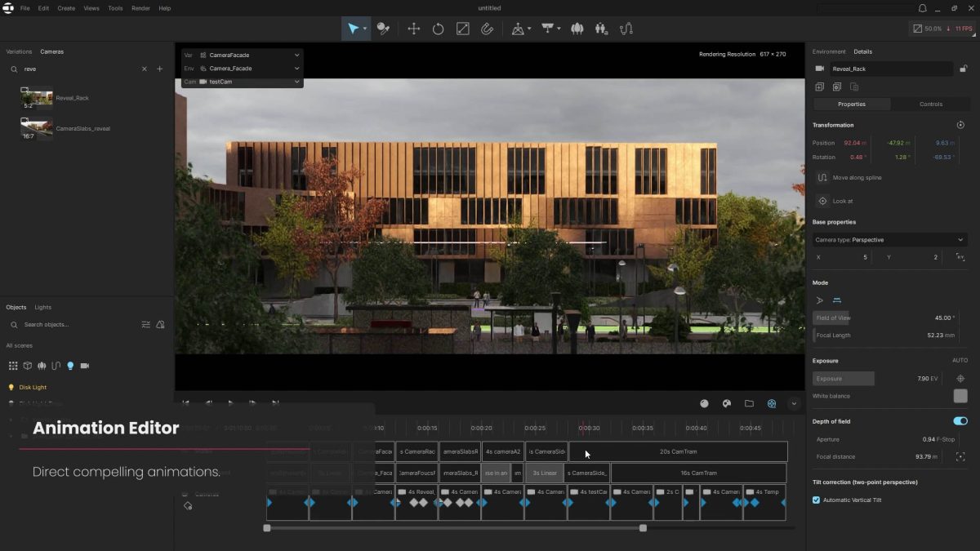
Task: Select the Move tool in the toolbar
Action: (x=413, y=29)
